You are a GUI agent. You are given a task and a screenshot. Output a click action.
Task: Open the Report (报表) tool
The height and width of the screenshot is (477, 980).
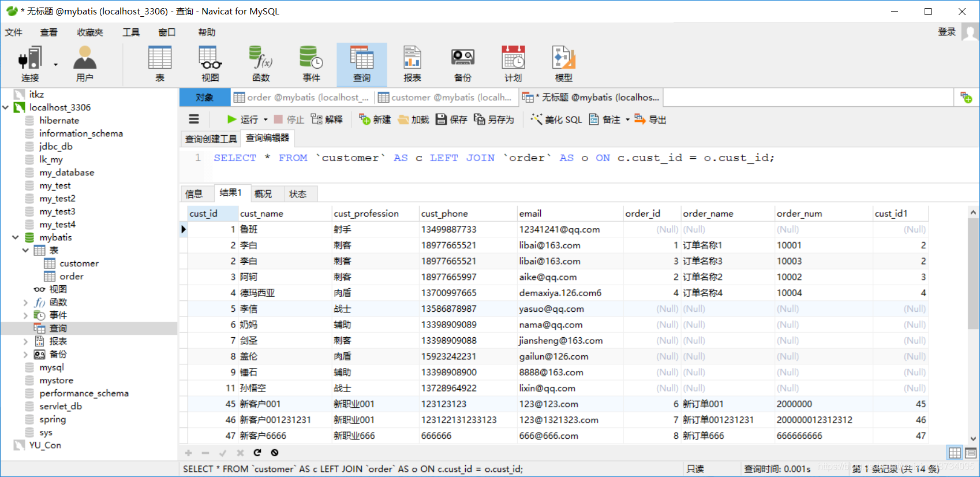[412, 64]
